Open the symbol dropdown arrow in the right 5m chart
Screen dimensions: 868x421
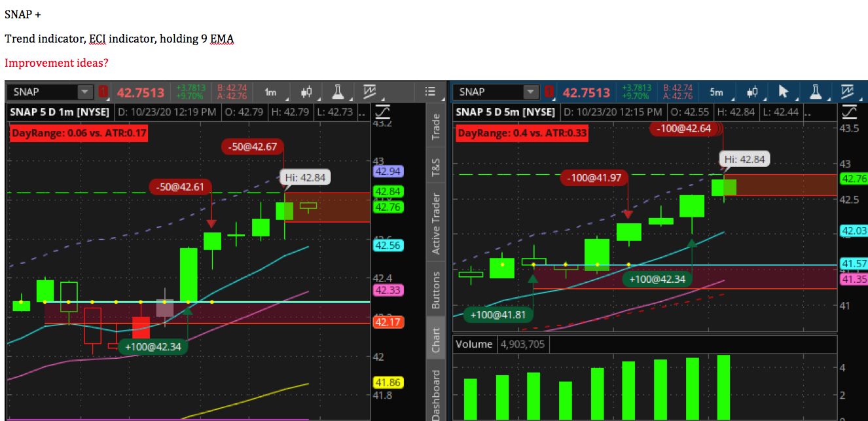532,92
